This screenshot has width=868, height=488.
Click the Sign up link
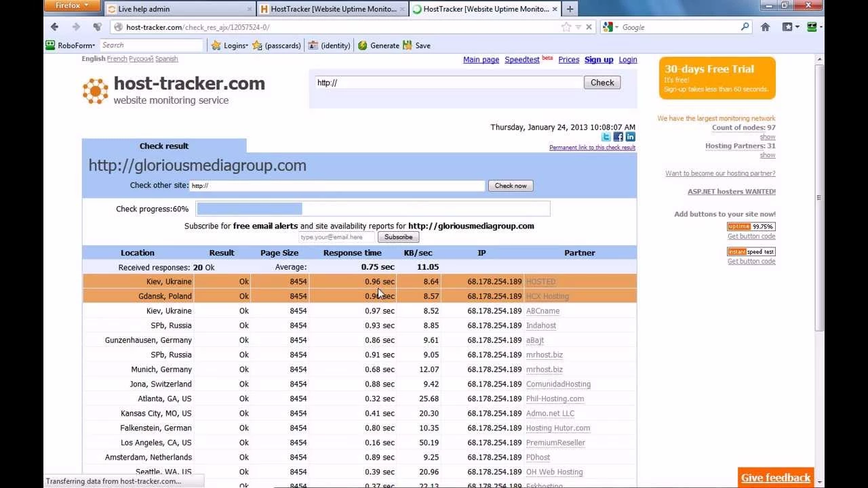tap(599, 60)
